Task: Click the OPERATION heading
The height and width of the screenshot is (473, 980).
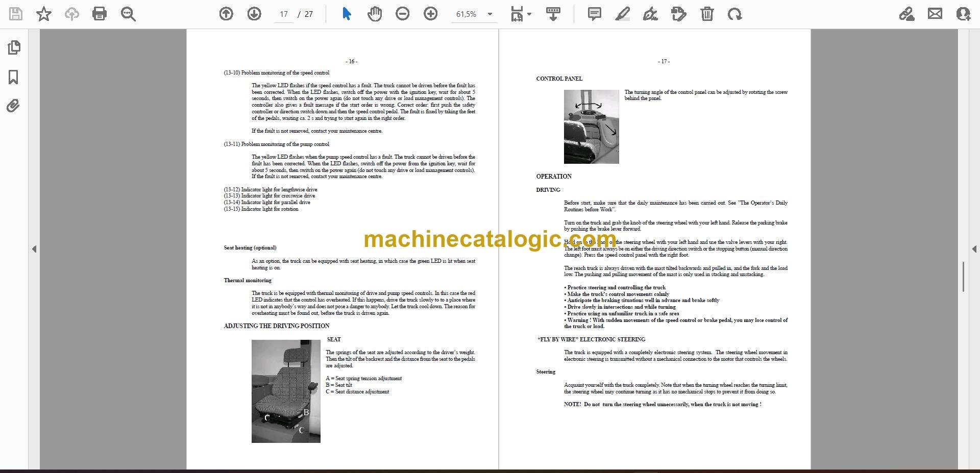Action: click(x=554, y=177)
